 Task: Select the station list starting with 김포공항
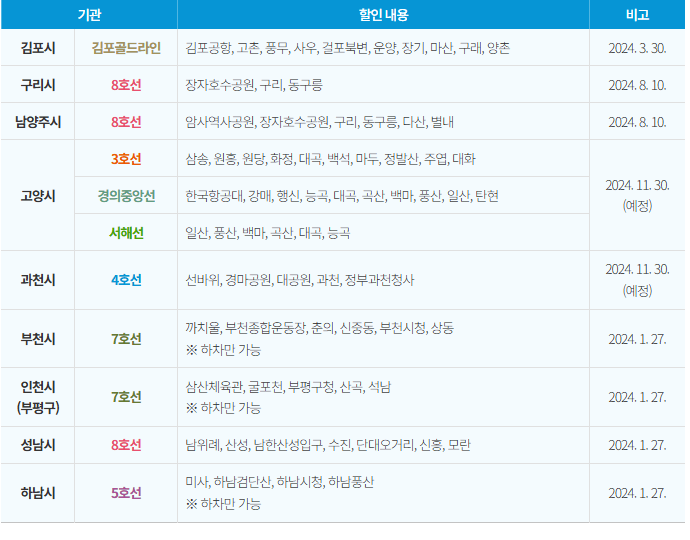point(347,48)
